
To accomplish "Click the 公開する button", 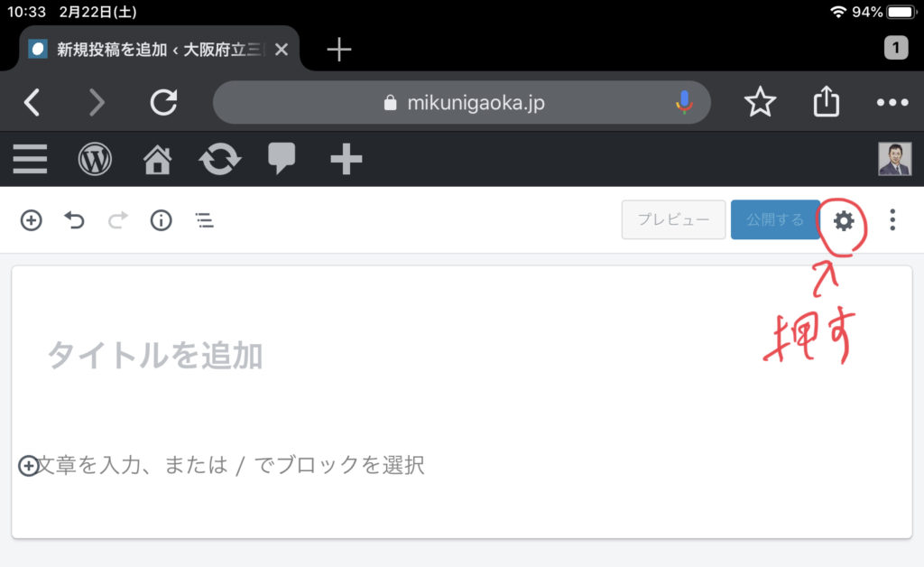I will click(775, 219).
